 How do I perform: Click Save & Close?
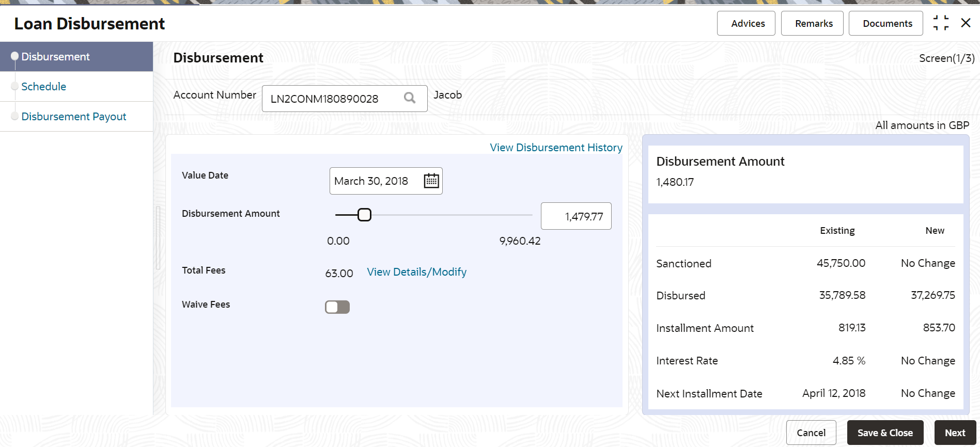pos(885,433)
